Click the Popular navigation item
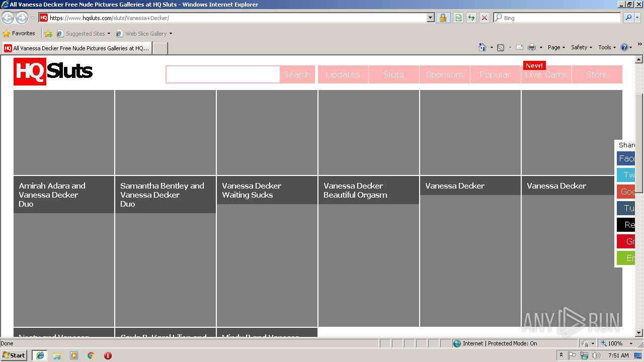 point(495,74)
